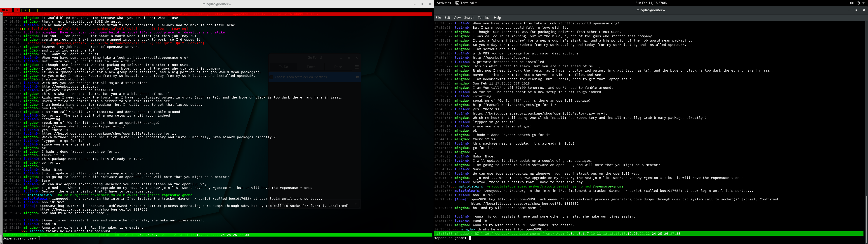Click the drag handle icon on the Todo.txt task row
Image resolution: width=868 pixels, height=244 pixels.
(357, 77)
